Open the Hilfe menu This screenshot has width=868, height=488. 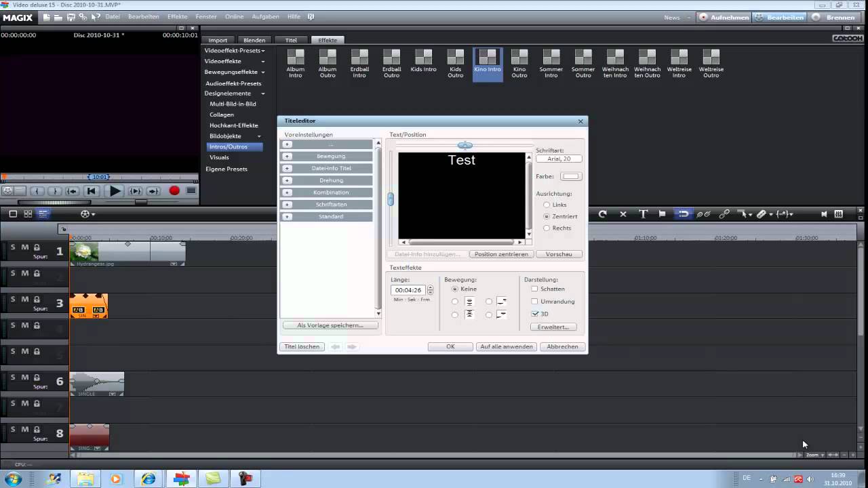(x=294, y=17)
